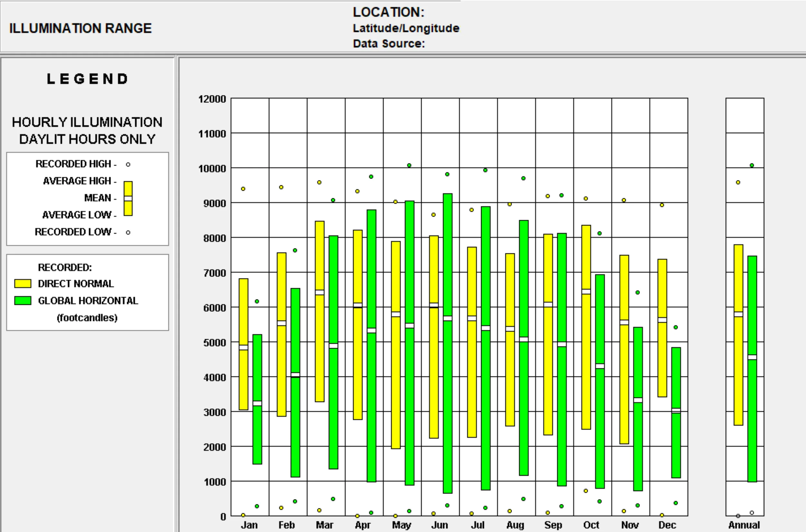Click the Data Source header label

click(389, 44)
